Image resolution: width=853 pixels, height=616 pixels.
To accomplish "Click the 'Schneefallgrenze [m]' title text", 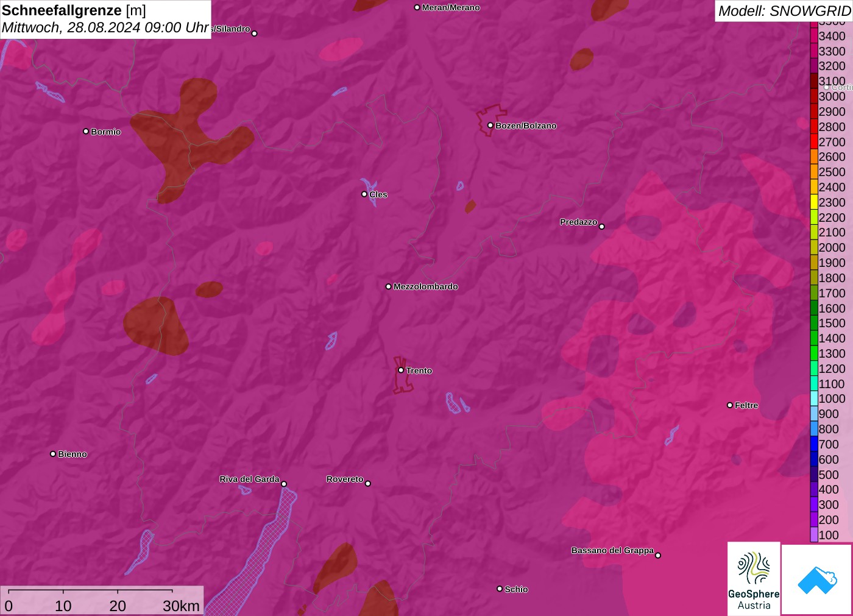I will pyautogui.click(x=74, y=10).
